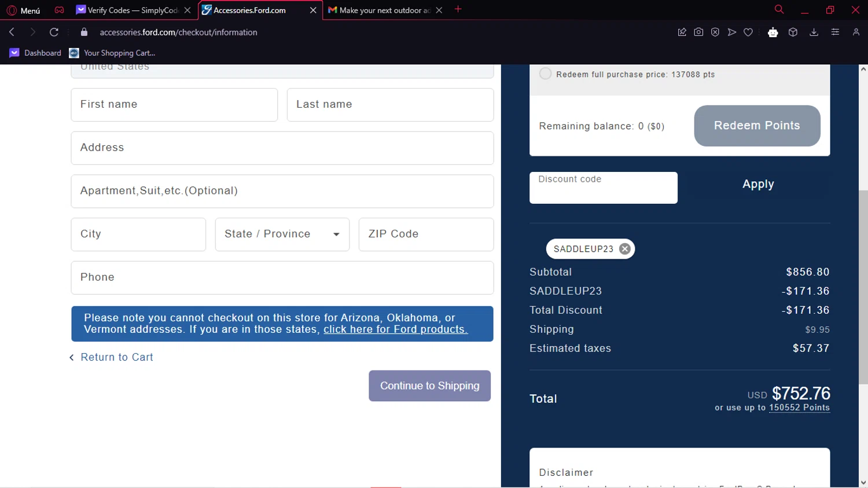Focus the address bar URL
This screenshot has height=488, width=868.
(178, 32)
